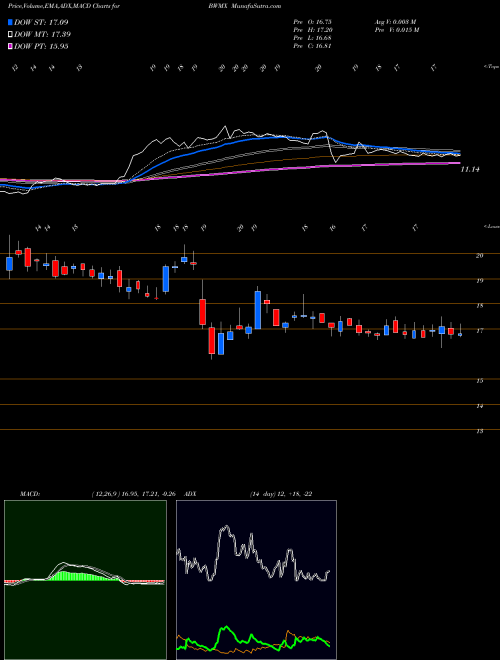Image resolution: width=500 pixels, height=660 pixels.
Task: Click MACD parameters '(12,26,9) 16.95, 17.21, -0.26'
Action: click(x=136, y=494)
